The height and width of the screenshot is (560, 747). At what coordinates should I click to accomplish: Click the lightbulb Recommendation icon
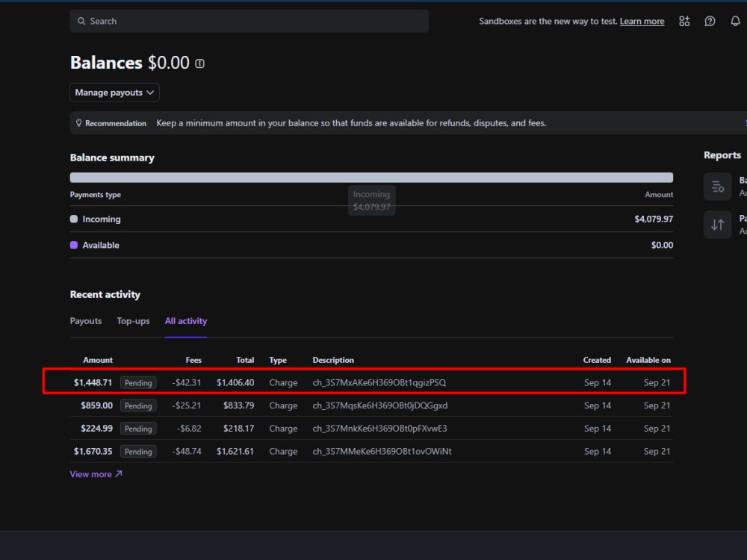79,123
